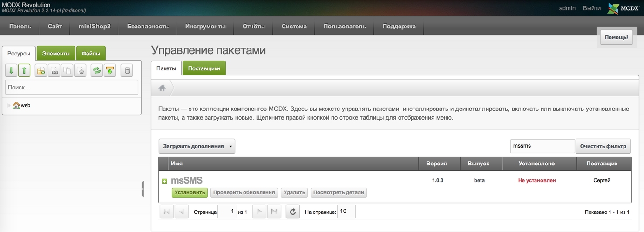Focus the Поиск search field
Viewport: 644px width, 232px height.
pos(72,87)
